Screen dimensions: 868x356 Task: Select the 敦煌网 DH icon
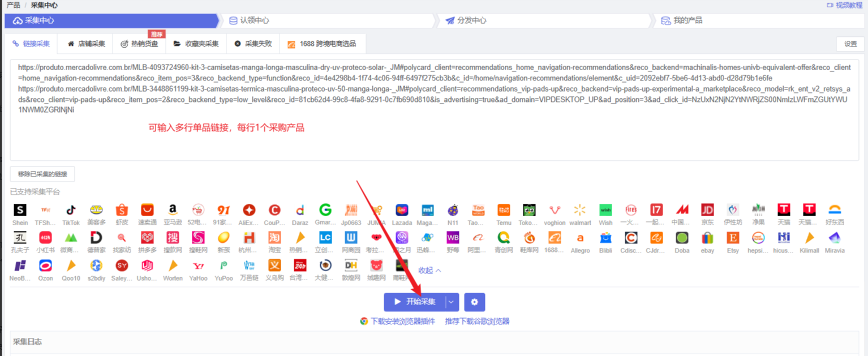(x=351, y=265)
